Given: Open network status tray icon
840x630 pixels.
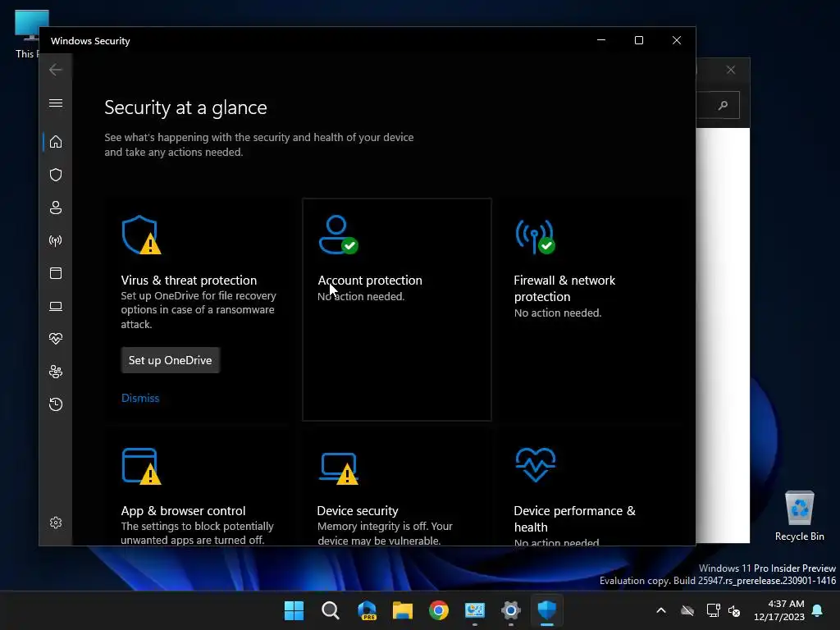Looking at the screenshot, I should tap(713, 610).
